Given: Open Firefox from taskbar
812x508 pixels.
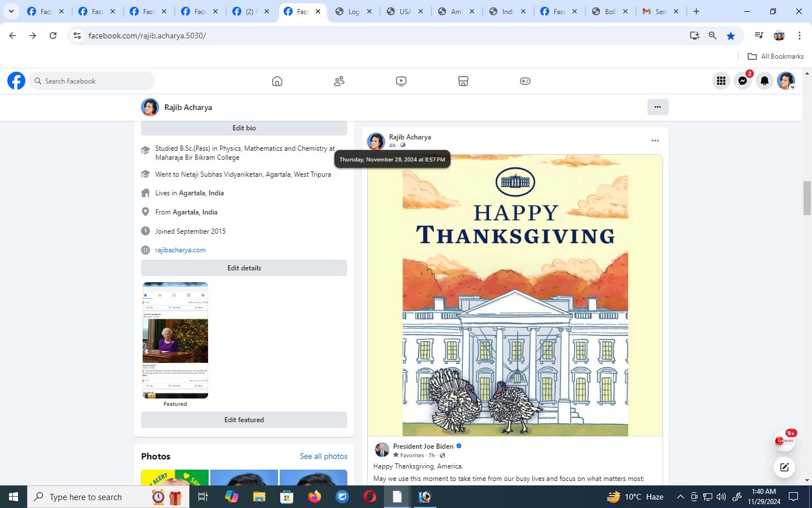Looking at the screenshot, I should (315, 497).
